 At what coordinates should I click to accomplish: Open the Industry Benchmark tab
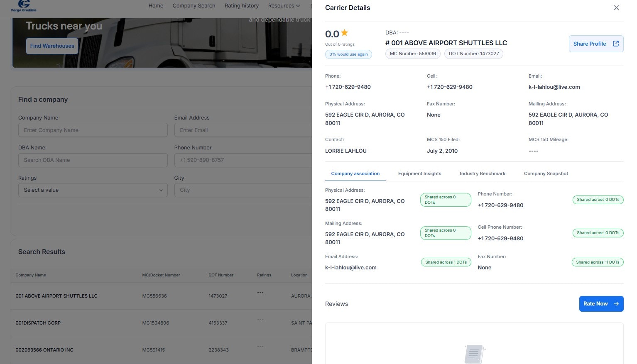tap(483, 173)
